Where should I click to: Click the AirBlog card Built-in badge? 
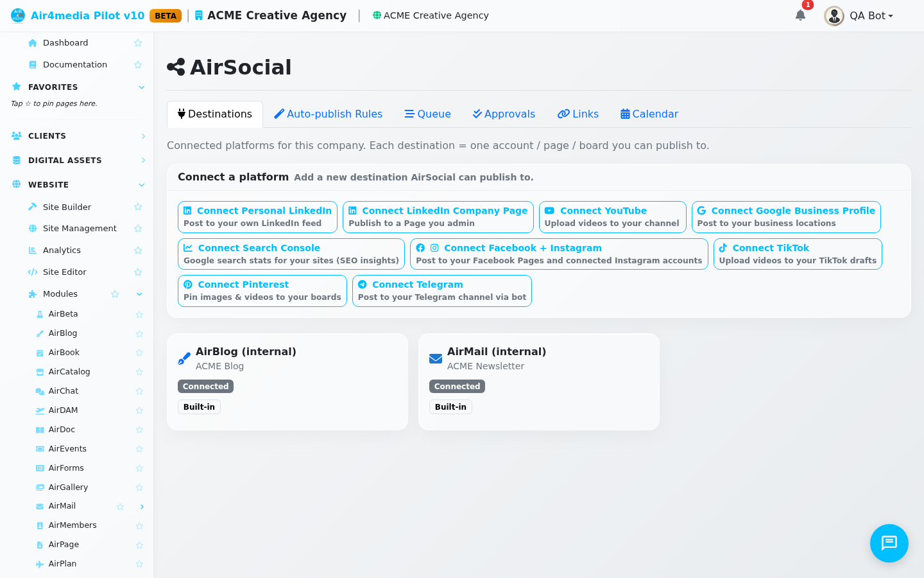click(x=199, y=407)
